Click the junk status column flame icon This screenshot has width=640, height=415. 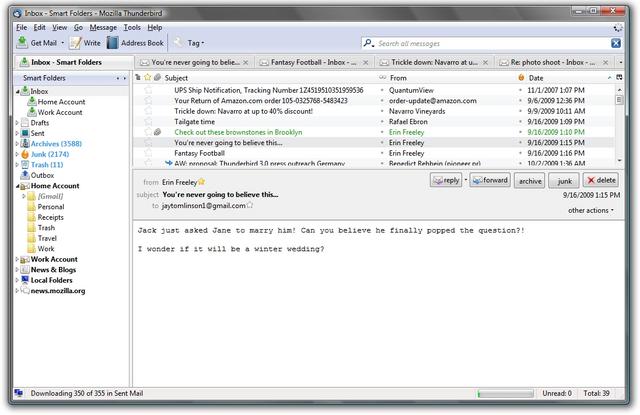pos(521,78)
